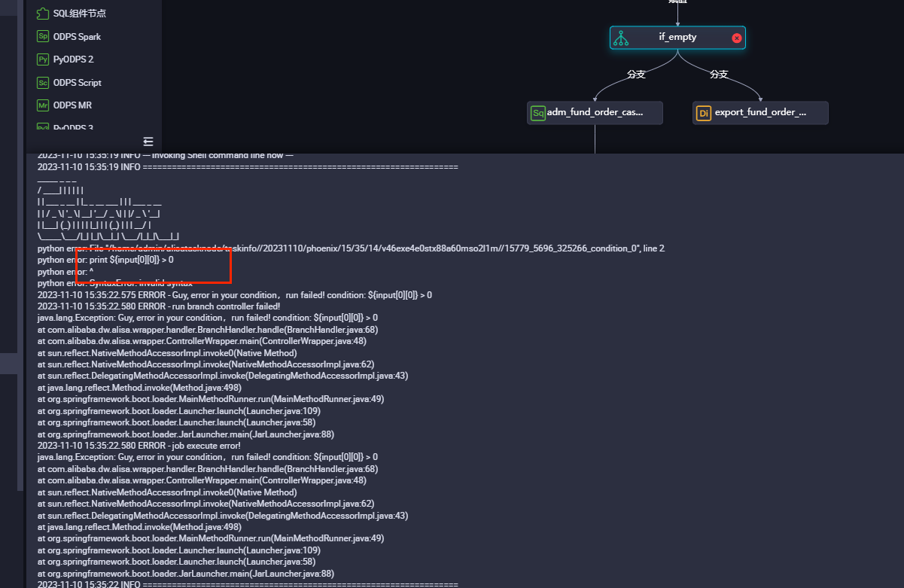Select the ODPS Script Sc icon
The image size is (904, 588).
43,82
